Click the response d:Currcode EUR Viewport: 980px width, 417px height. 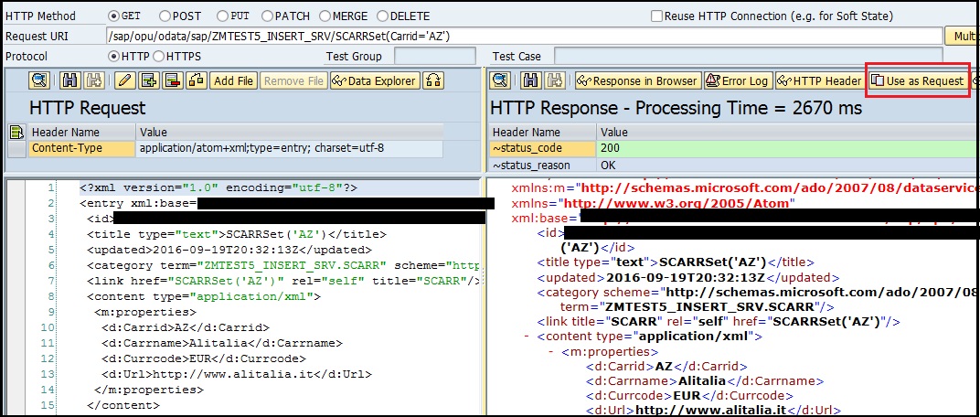(x=689, y=396)
